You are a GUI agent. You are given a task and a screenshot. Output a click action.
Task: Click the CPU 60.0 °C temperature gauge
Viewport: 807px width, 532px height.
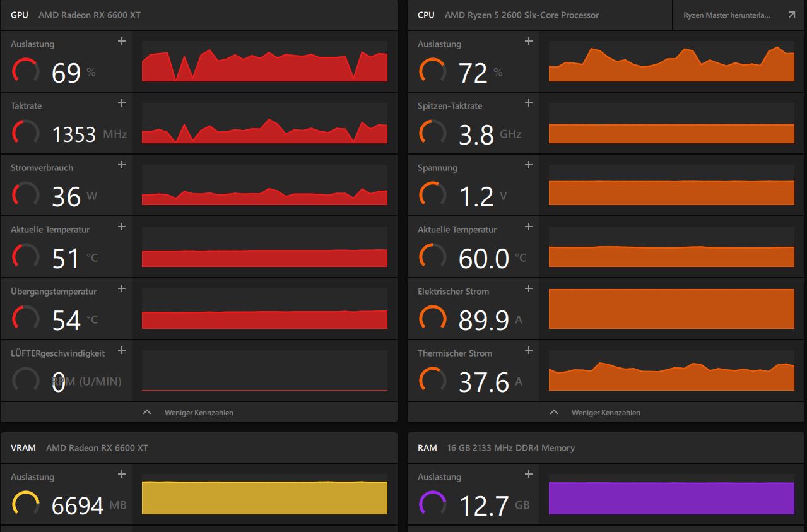[433, 256]
